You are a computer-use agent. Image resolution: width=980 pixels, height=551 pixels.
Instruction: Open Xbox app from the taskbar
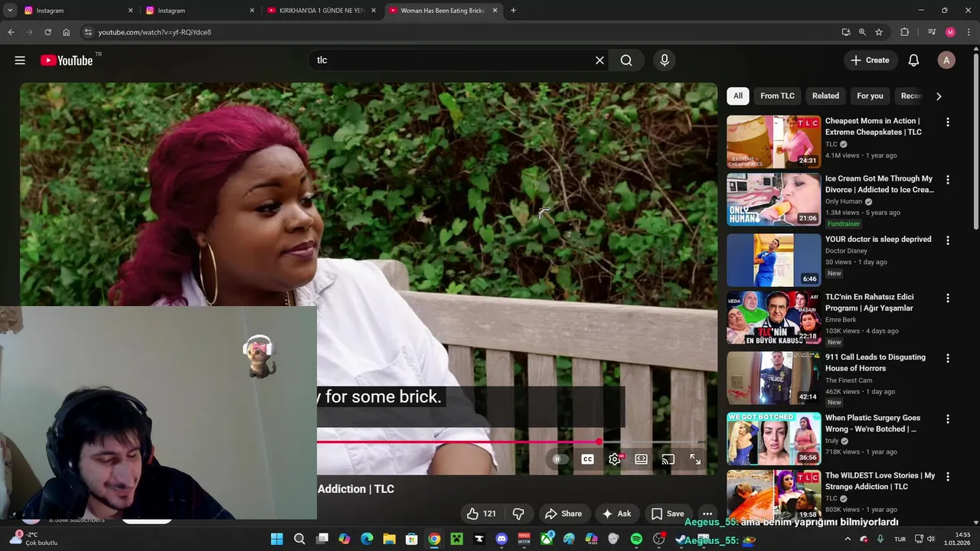click(x=547, y=539)
